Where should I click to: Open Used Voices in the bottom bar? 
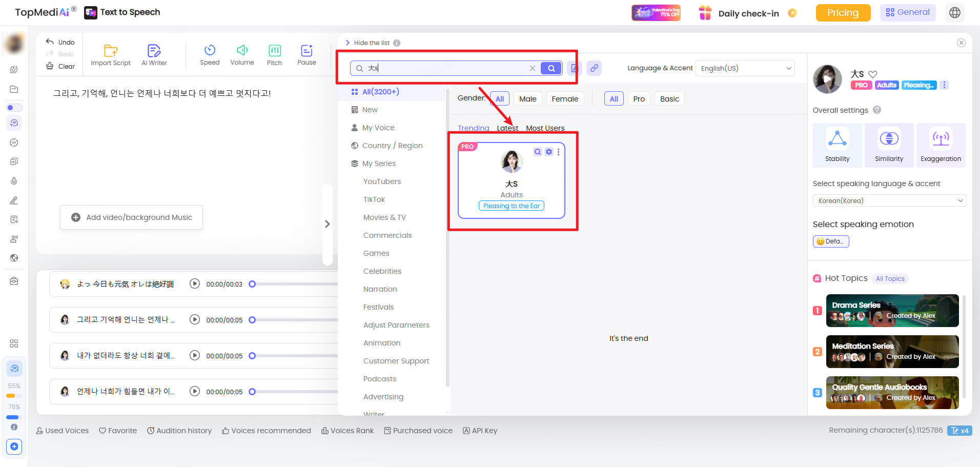tap(62, 431)
